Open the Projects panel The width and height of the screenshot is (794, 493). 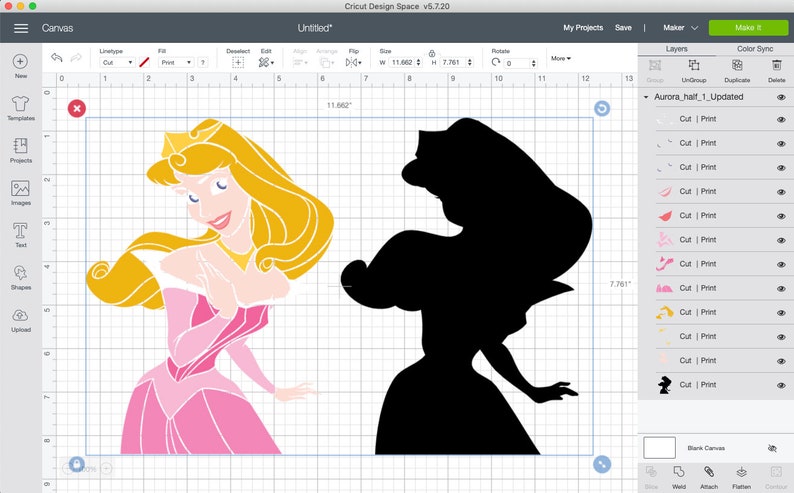pyautogui.click(x=21, y=150)
